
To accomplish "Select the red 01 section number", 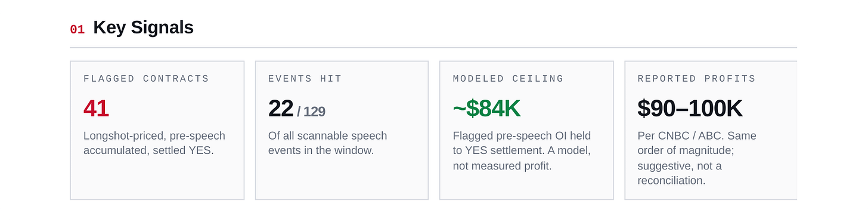I will [x=77, y=29].
